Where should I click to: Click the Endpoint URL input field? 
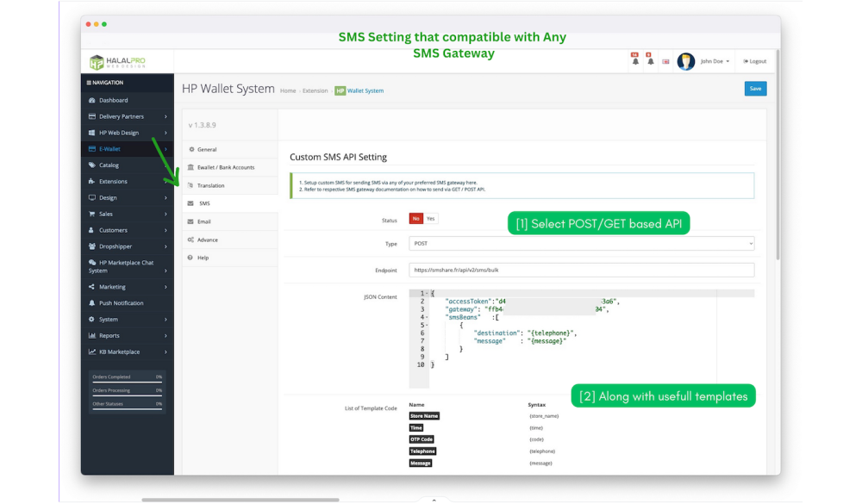pos(581,270)
